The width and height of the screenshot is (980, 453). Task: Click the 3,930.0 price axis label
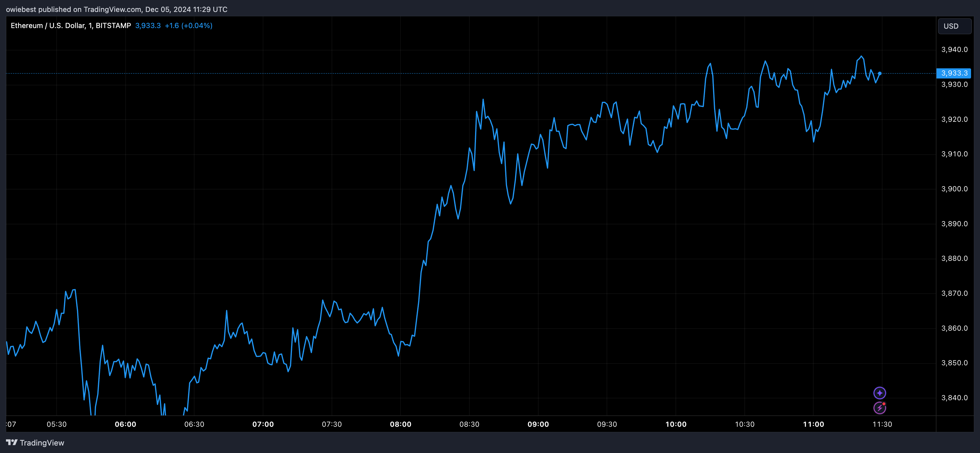point(955,84)
